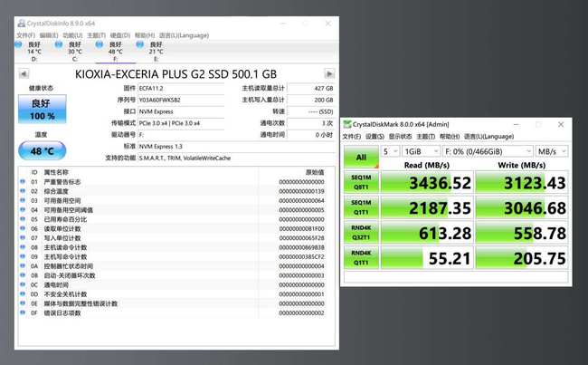Go to next disk with right arrow
Image resolution: width=588 pixels, height=365 pixels.
tap(329, 73)
